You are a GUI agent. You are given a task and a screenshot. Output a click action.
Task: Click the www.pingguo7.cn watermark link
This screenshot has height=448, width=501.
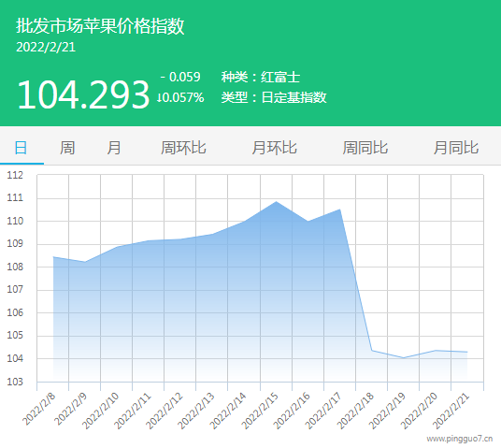point(460,439)
